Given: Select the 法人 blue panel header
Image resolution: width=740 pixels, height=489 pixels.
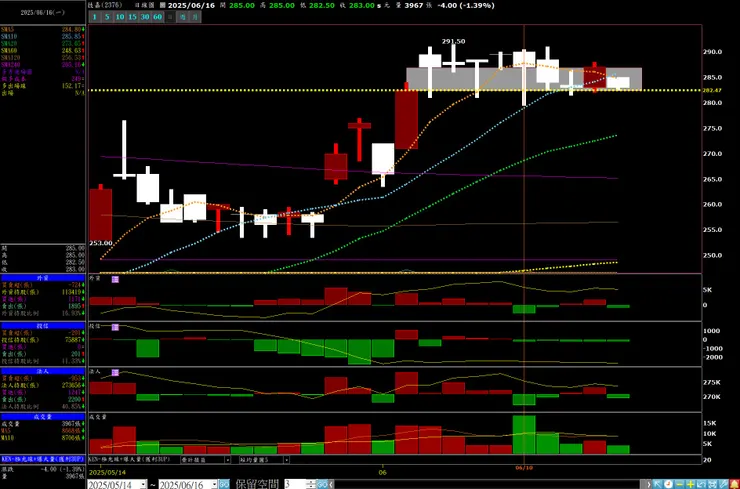Looking at the screenshot, I should coord(42,371).
